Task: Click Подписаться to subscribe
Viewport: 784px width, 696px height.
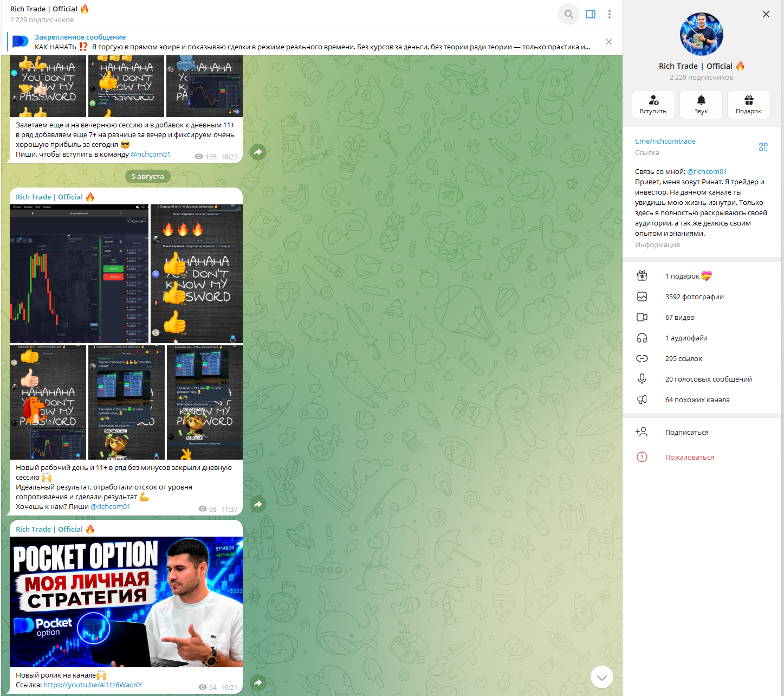Action: pos(702,432)
